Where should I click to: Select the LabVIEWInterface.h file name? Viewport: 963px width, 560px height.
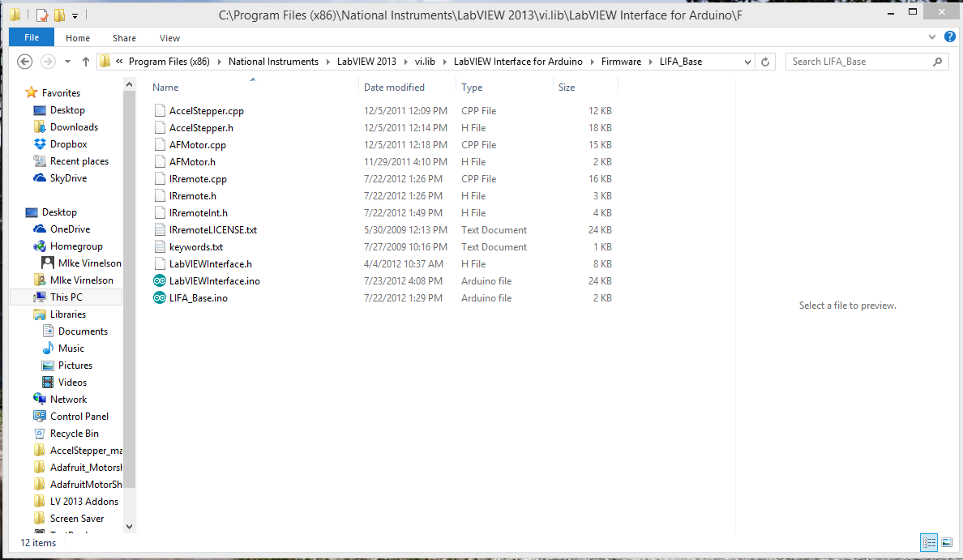(211, 264)
